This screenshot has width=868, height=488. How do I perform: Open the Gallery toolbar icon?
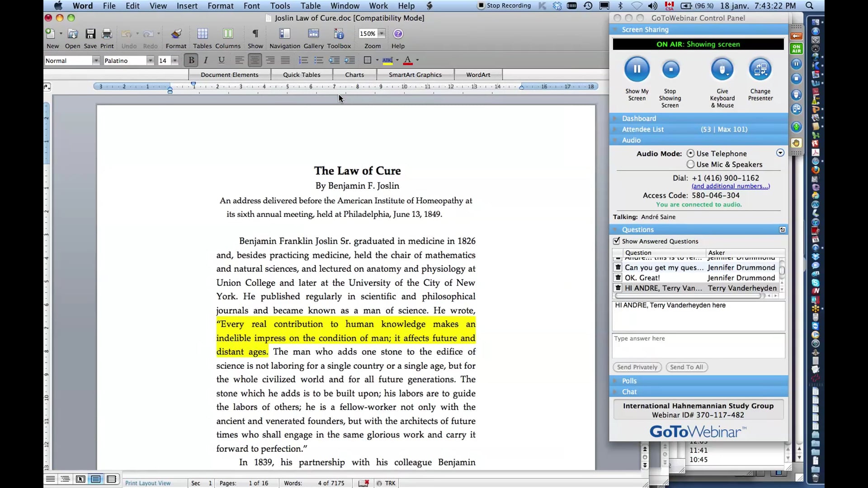(x=313, y=34)
